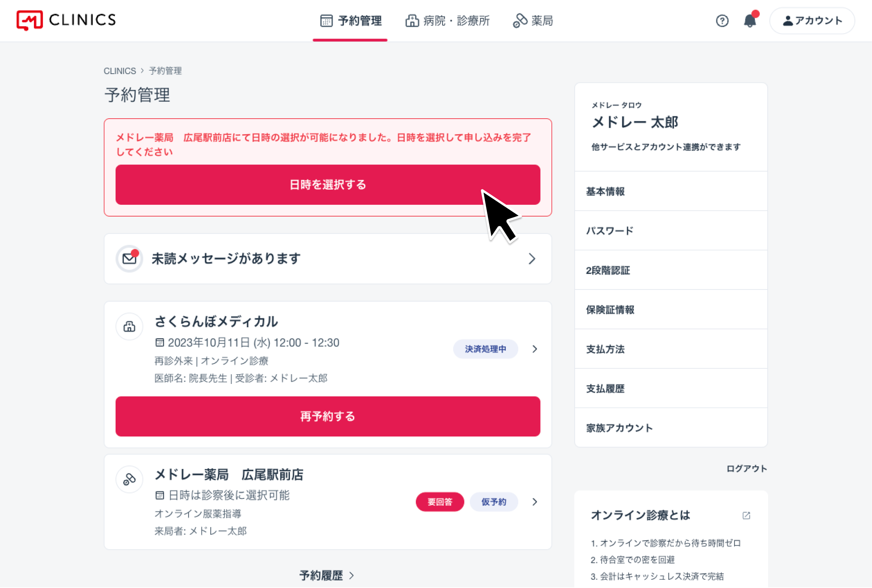Click the 要回答 status badge
The image size is (872, 588).
coord(440,502)
